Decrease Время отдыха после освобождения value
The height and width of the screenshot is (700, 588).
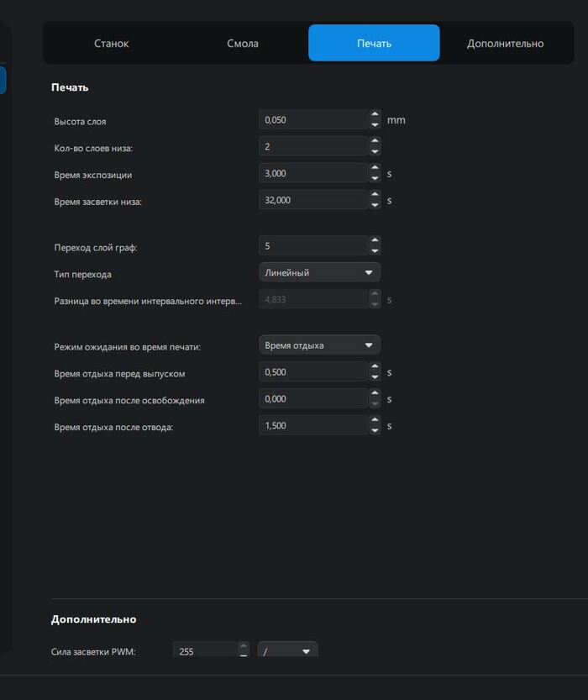point(375,403)
